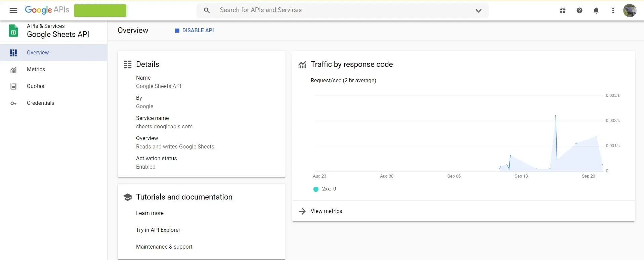644x260 pixels.
Task: Click the teal 2xx legend swatch
Action: coord(316,189)
